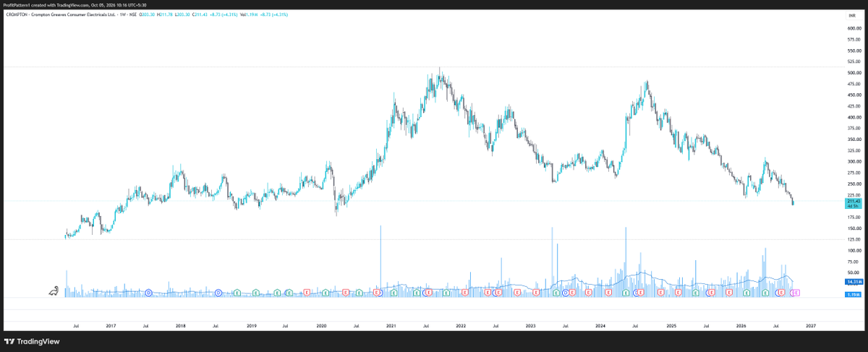Screen dimensions: 868x352
Task: Open the purple upcoming earnings marker near 2027
Action: tap(796, 293)
